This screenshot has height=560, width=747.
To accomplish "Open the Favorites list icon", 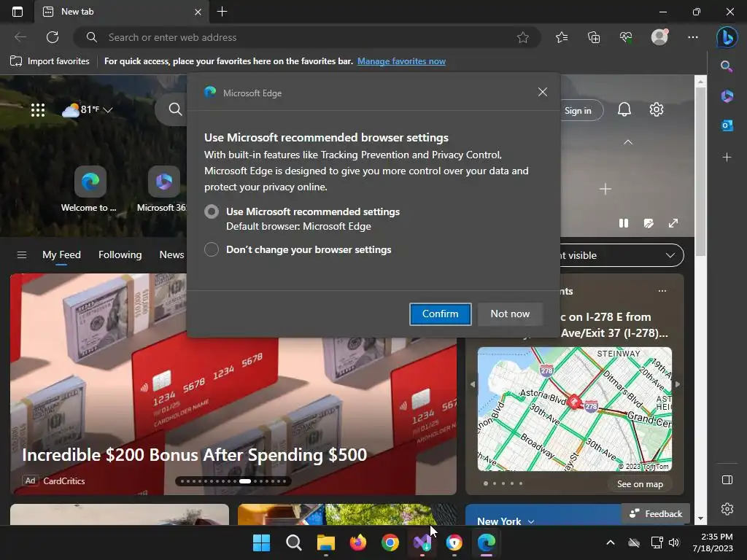I will [x=562, y=37].
